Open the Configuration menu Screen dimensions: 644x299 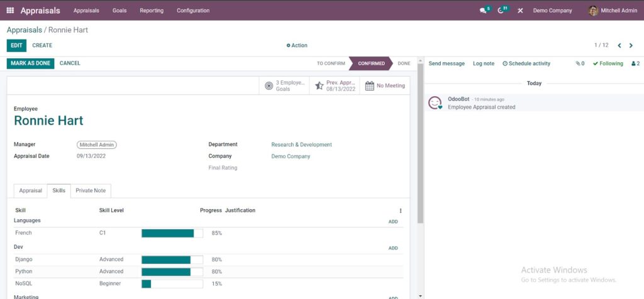click(193, 11)
